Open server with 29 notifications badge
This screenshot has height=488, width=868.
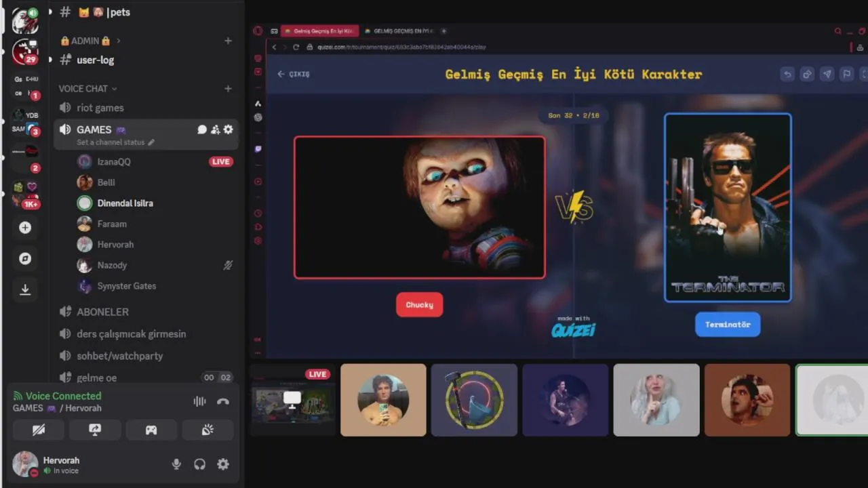[x=25, y=52]
